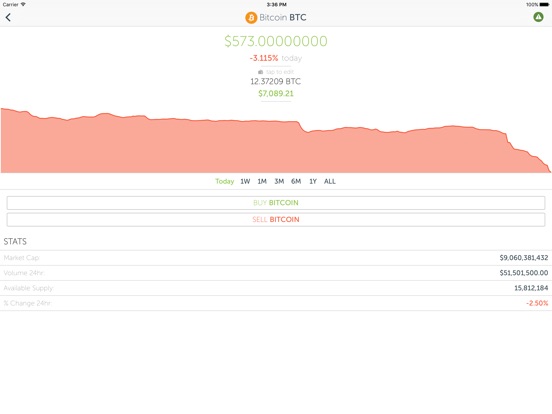Click the SELL BITCOIN button
This screenshot has width=552, height=414.
tap(276, 220)
